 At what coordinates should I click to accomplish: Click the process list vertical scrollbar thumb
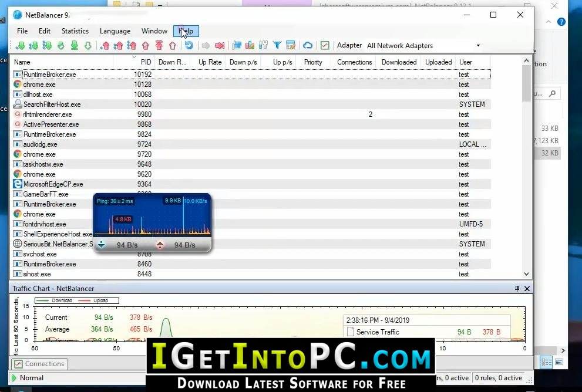pyautogui.click(x=526, y=83)
